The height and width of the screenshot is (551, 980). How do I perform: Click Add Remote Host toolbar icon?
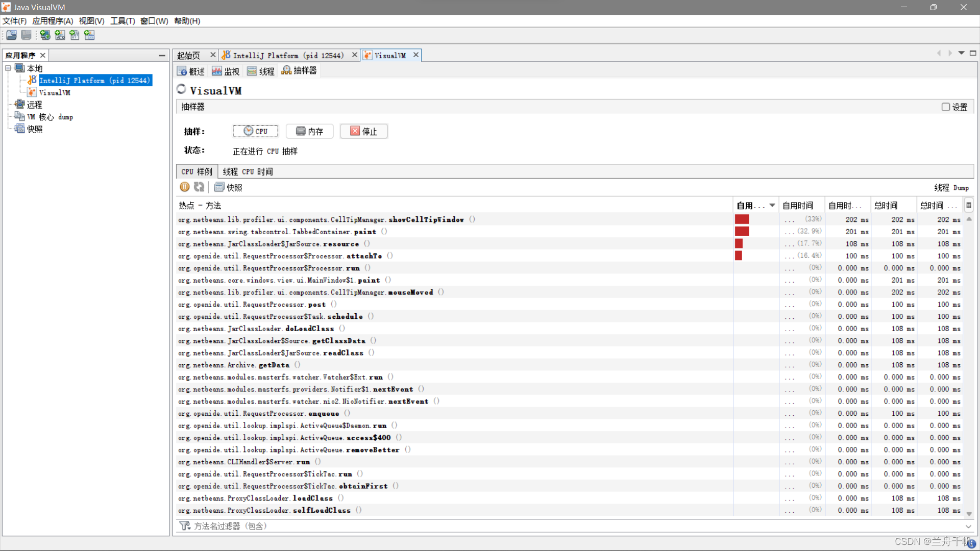(x=45, y=35)
